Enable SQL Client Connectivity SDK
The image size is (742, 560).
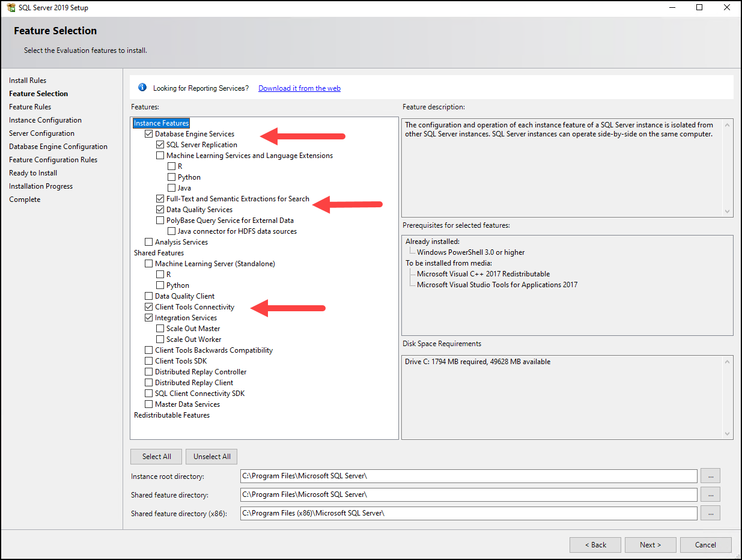pyautogui.click(x=149, y=394)
